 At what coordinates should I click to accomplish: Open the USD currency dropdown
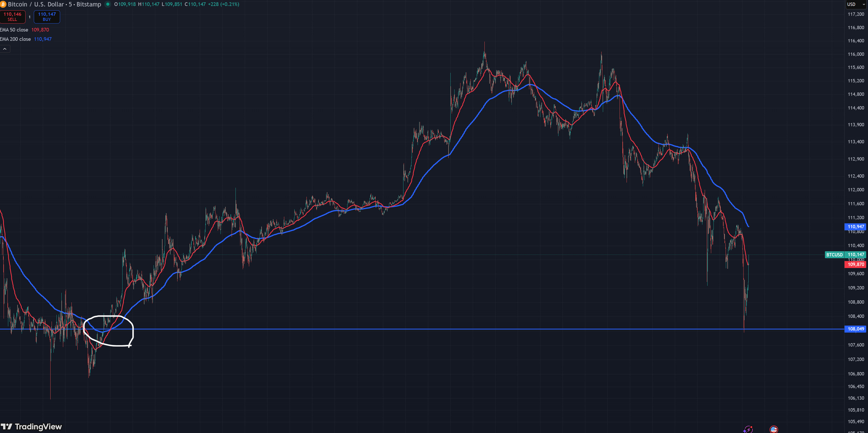pyautogui.click(x=856, y=4)
